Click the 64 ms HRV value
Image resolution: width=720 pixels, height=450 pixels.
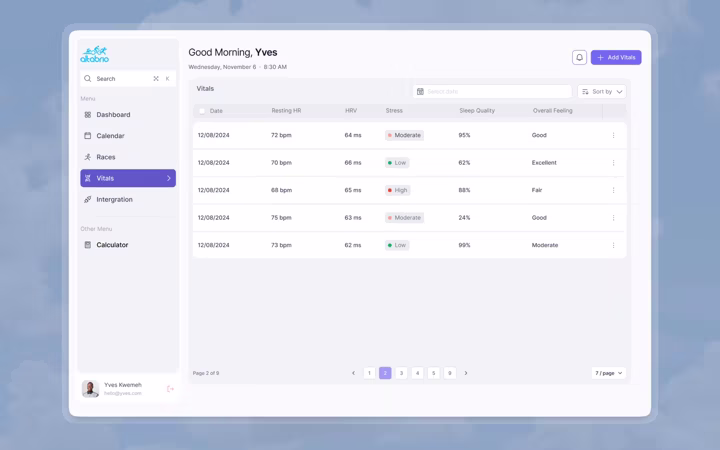pyautogui.click(x=353, y=135)
